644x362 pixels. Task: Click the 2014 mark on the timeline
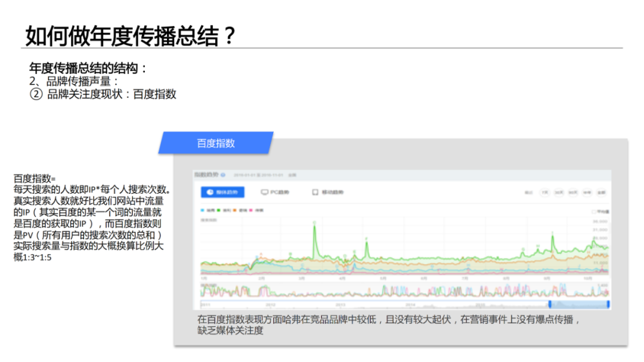point(410,305)
